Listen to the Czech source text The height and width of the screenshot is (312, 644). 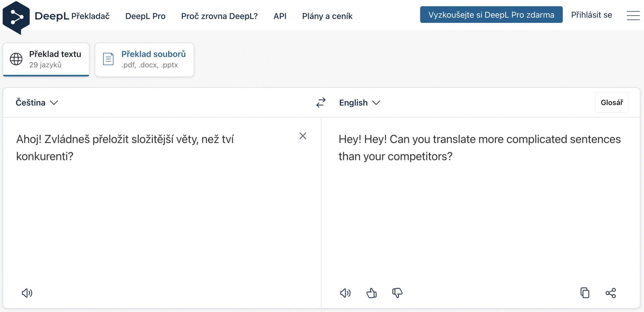tap(27, 293)
